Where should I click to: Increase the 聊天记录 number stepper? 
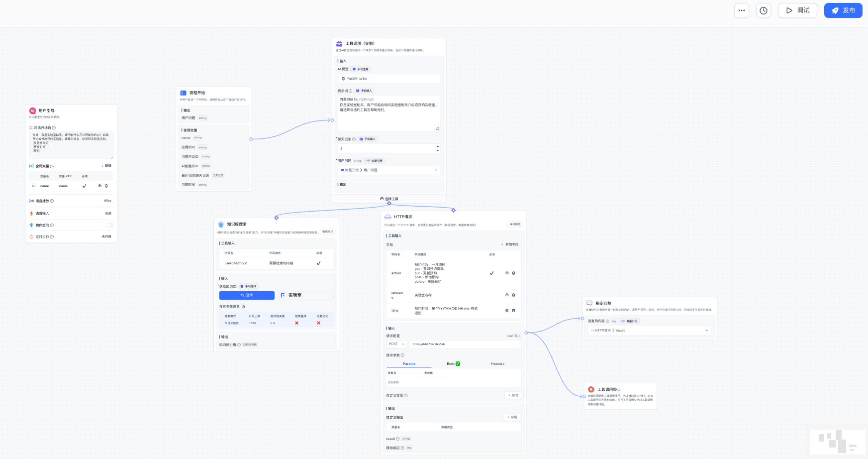[x=438, y=146]
